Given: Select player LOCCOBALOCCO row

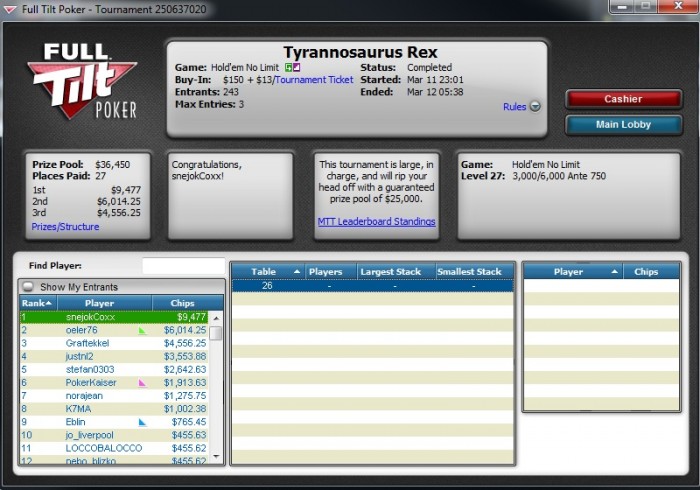Looking at the screenshot, I should (114, 448).
